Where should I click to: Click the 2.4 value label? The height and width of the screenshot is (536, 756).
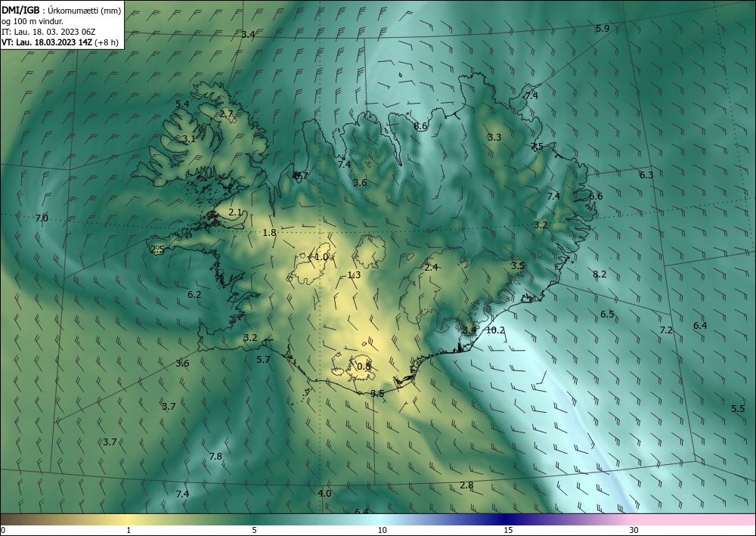(x=431, y=268)
